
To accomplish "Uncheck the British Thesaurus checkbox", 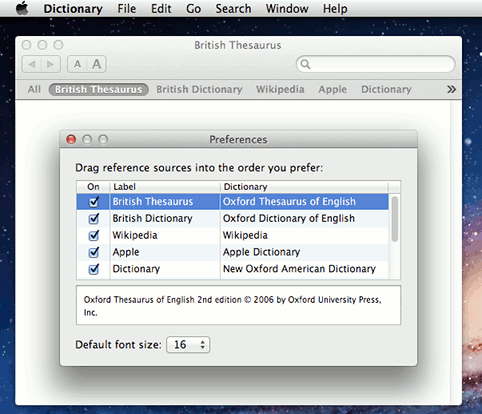I will tap(94, 202).
